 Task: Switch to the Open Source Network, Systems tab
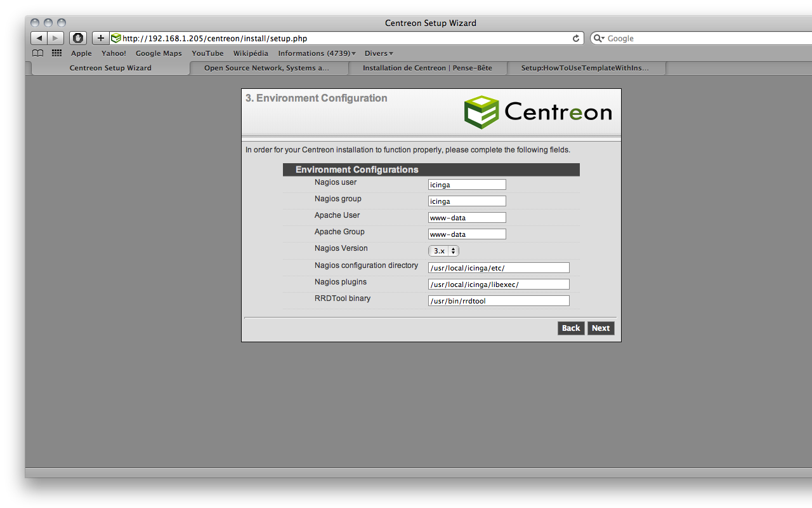click(x=269, y=68)
